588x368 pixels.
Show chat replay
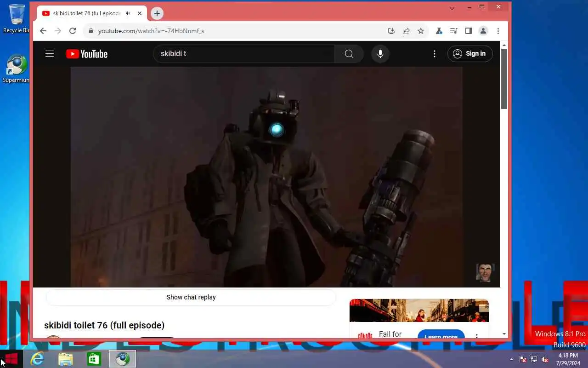[191, 297]
